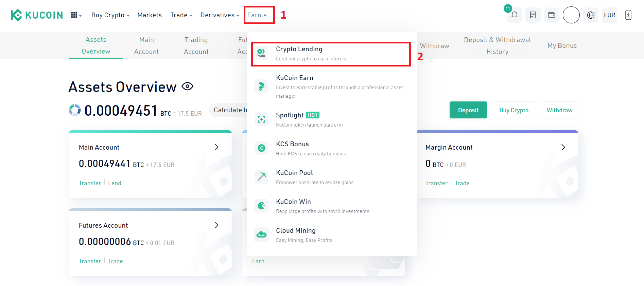Open the orders document icon
The height and width of the screenshot is (286, 644).
[533, 15]
